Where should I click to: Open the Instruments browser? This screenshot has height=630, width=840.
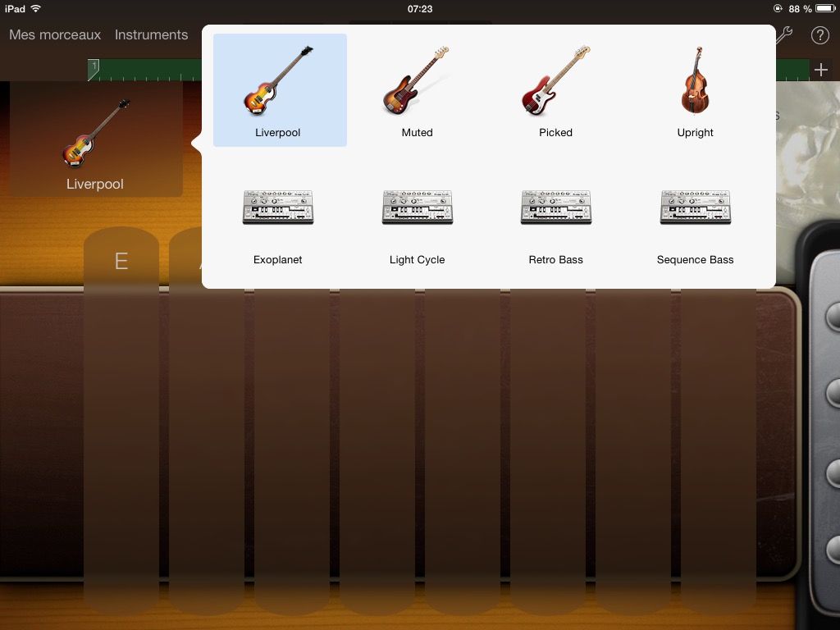(151, 34)
